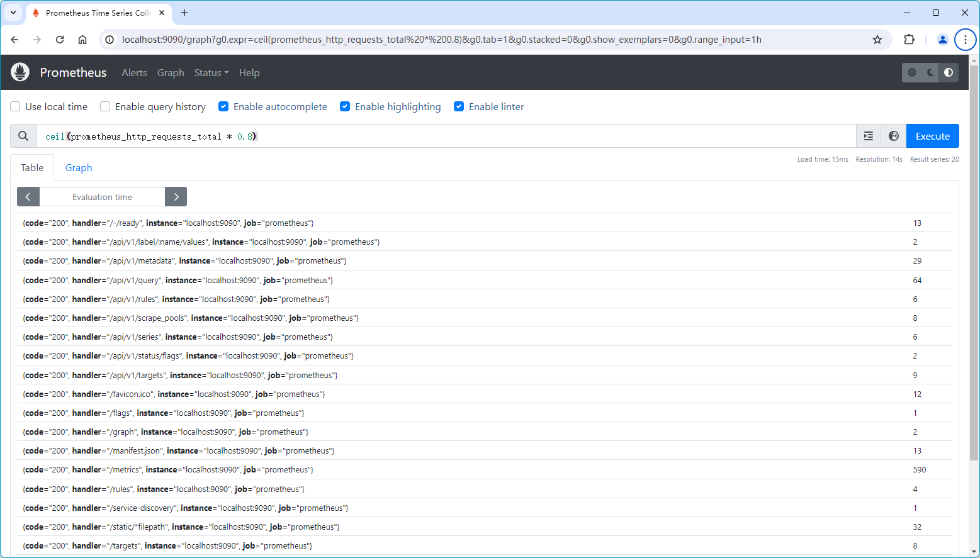
Task: Click the browser forward arrow
Action: point(37,40)
